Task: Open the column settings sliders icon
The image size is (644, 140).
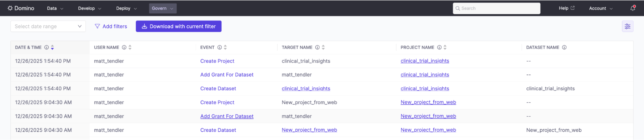Action: coord(628,26)
